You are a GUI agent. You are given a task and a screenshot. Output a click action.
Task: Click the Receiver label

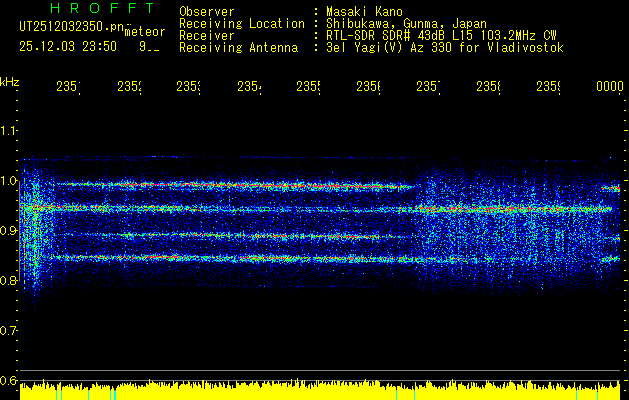pyautogui.click(x=207, y=36)
